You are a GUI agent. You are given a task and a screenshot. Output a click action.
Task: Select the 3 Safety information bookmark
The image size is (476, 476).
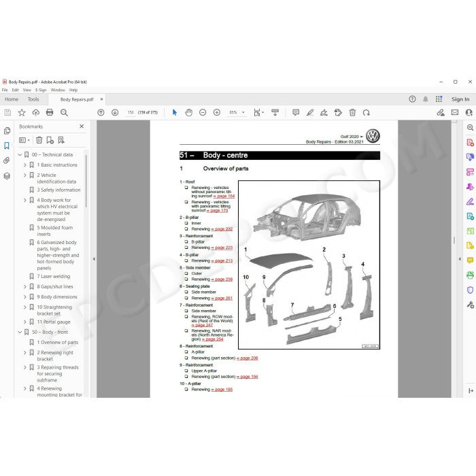61,190
